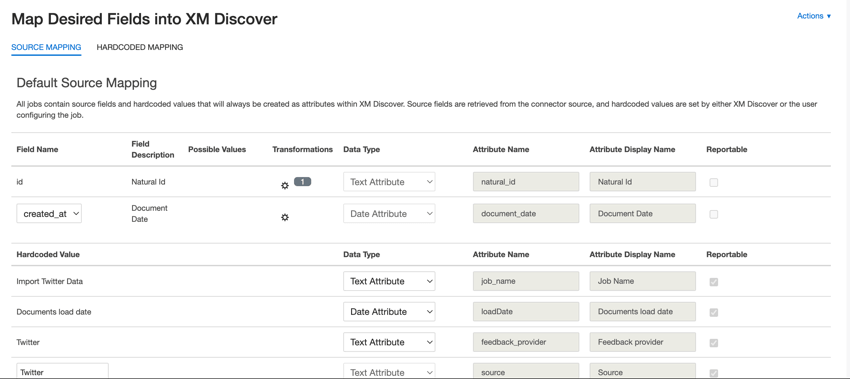Click the transformations count badge showing 1

tap(302, 182)
